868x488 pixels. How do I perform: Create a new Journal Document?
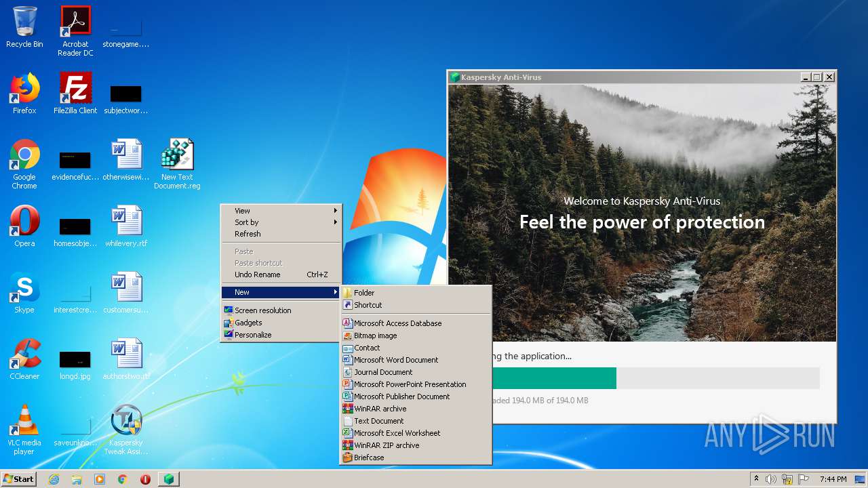pyautogui.click(x=416, y=372)
